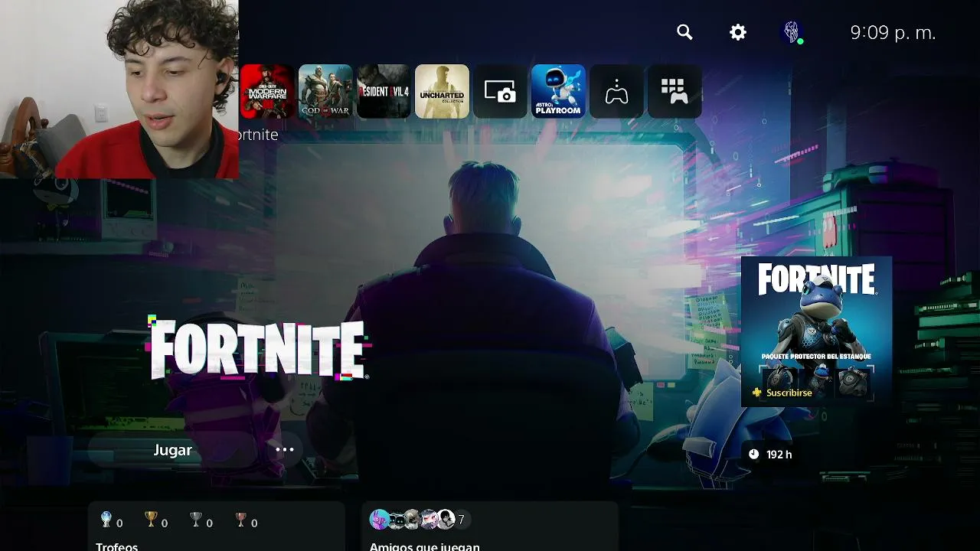This screenshot has width=980, height=551.
Task: Click the platinum trophy icon
Action: 106,520
